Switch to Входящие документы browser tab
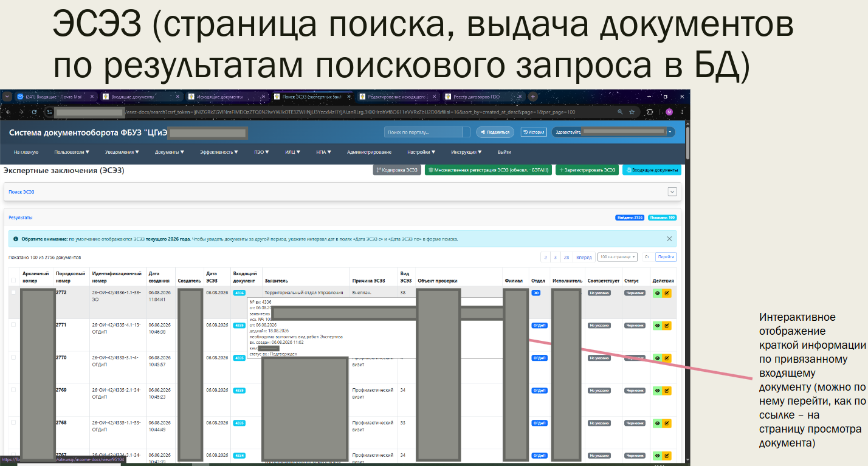 click(140, 97)
